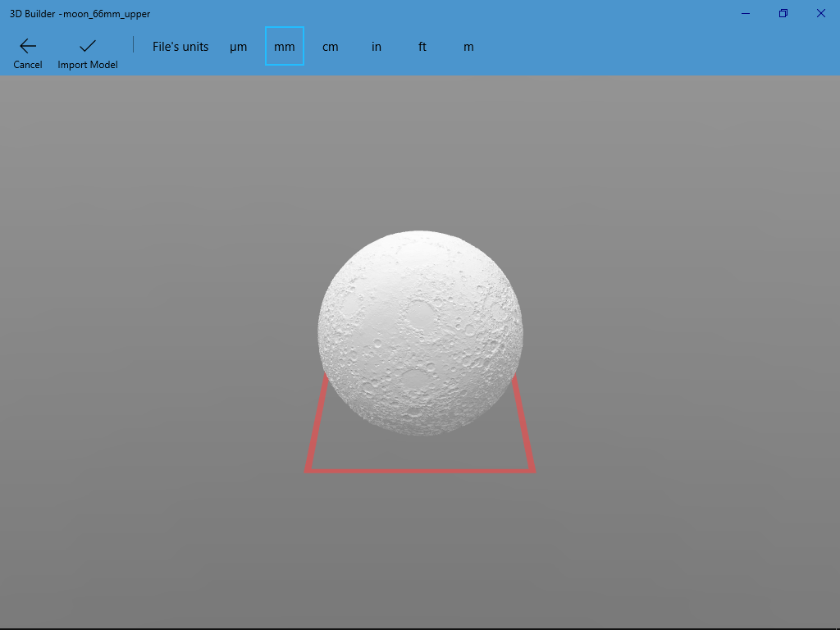Set the file's units to inches

point(376,47)
